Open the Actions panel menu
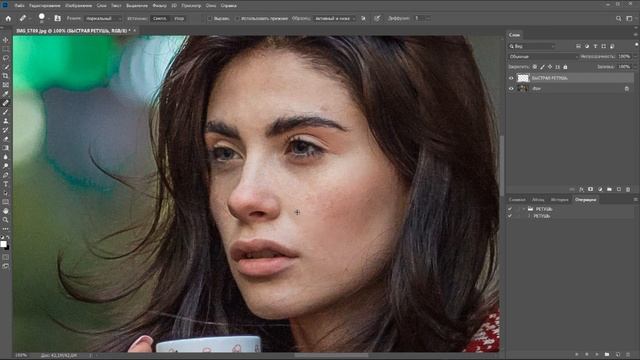This screenshot has height=360, width=640. tap(636, 200)
